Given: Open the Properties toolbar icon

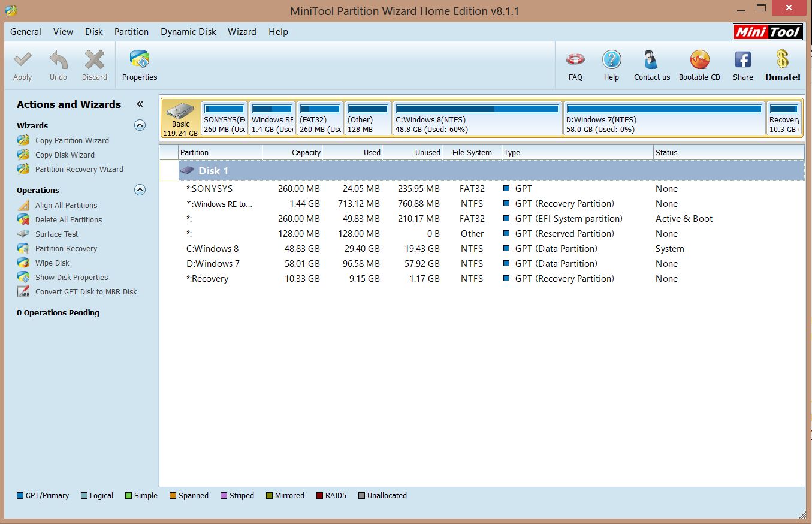Looking at the screenshot, I should point(140,61).
